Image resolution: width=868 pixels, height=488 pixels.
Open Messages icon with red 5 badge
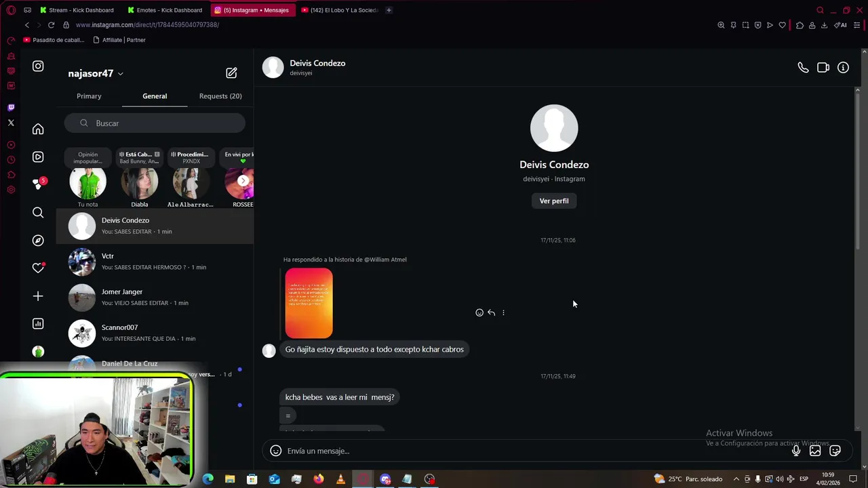(x=38, y=184)
